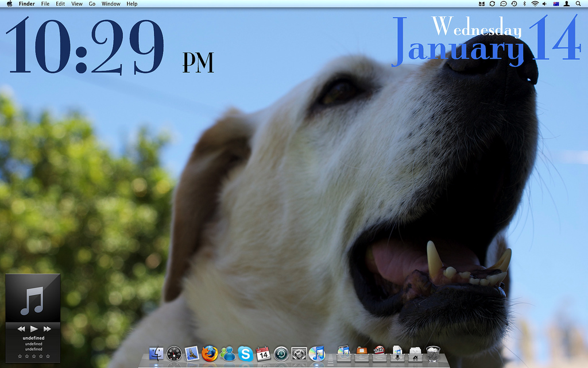Open the Australian flag input menu
Screen dimensions: 588x368
(556, 4)
